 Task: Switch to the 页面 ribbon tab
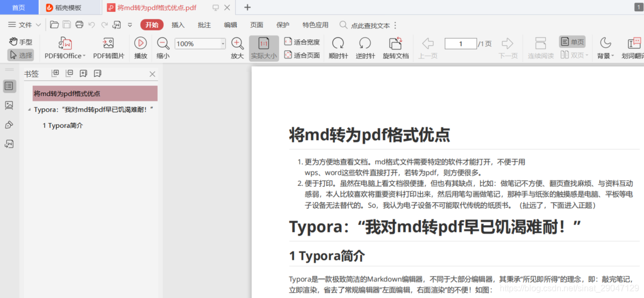[257, 25]
